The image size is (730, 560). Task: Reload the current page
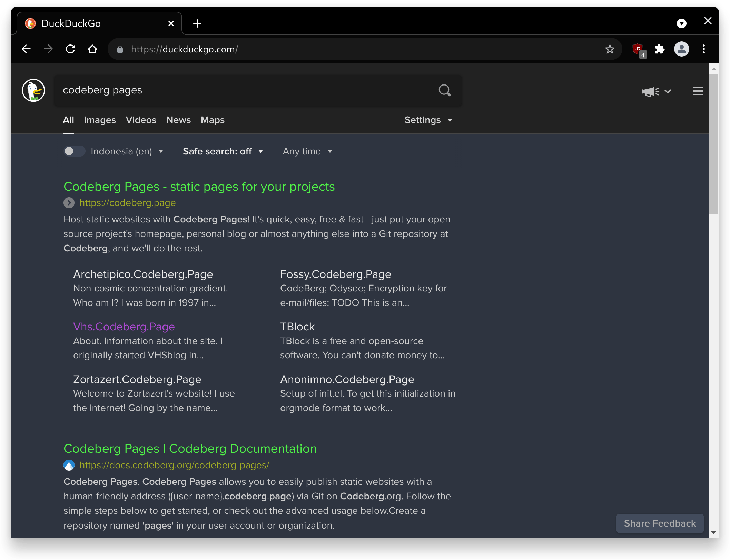(x=70, y=49)
